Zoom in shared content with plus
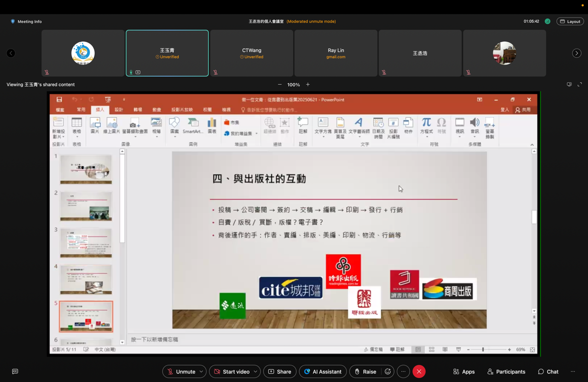The image size is (588, 382). click(x=308, y=85)
